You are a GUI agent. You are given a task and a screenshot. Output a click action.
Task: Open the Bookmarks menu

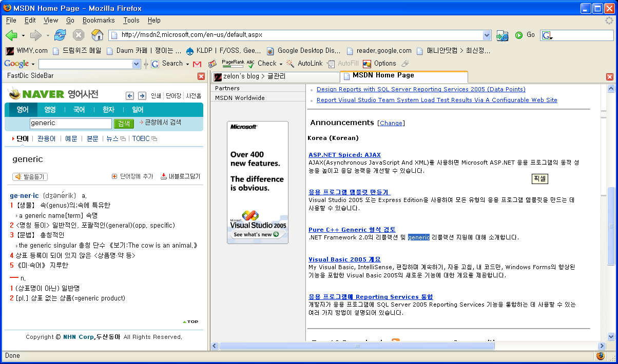99,21
